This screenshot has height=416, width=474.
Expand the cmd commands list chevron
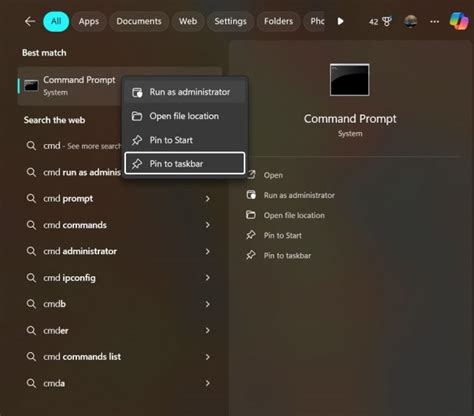click(x=207, y=357)
